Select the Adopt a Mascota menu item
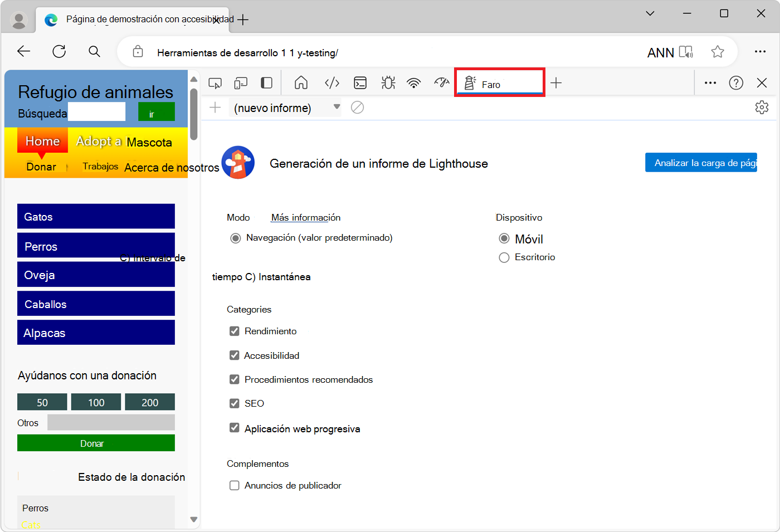 pyautogui.click(x=124, y=142)
